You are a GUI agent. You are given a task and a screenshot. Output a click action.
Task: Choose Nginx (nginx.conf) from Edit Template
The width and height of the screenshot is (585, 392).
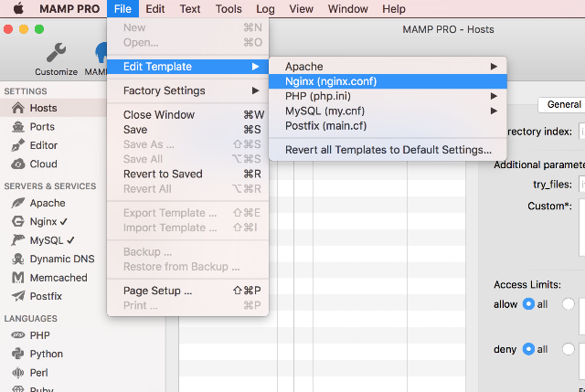(x=388, y=81)
